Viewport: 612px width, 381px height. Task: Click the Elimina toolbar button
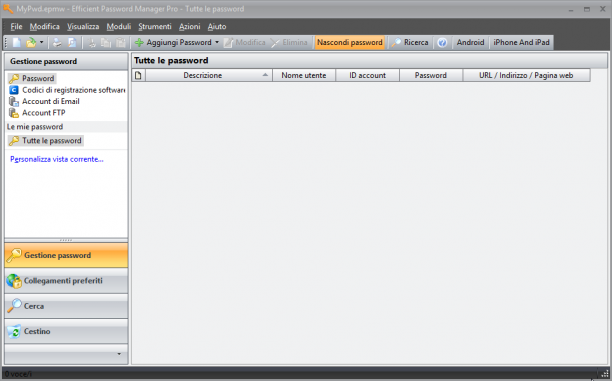click(x=289, y=43)
